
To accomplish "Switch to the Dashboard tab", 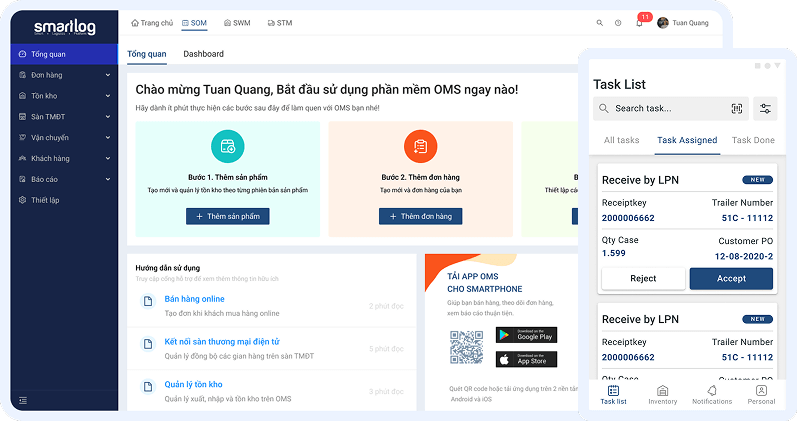I will click(203, 54).
